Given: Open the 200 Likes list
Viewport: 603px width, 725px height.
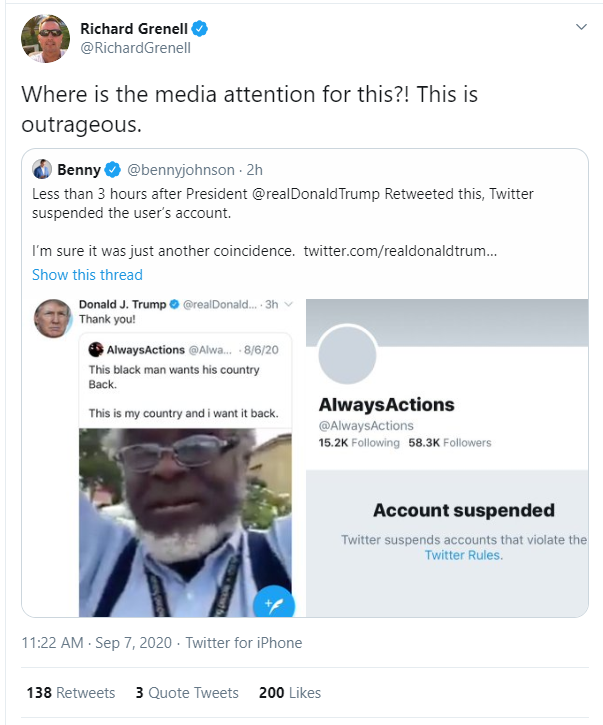Looking at the screenshot, I should (290, 692).
